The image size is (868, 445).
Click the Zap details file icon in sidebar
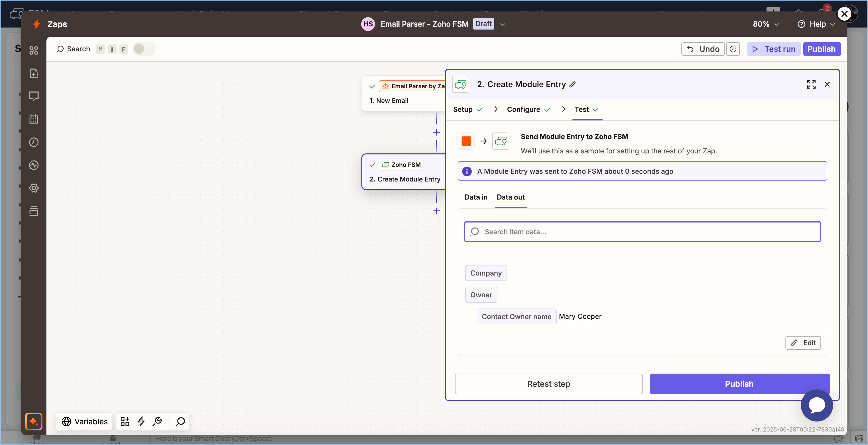(x=34, y=73)
